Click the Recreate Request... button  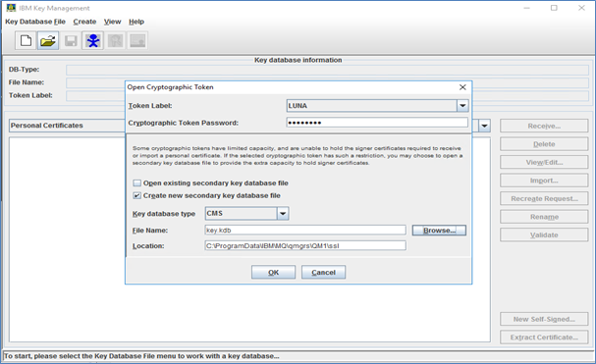[544, 199]
